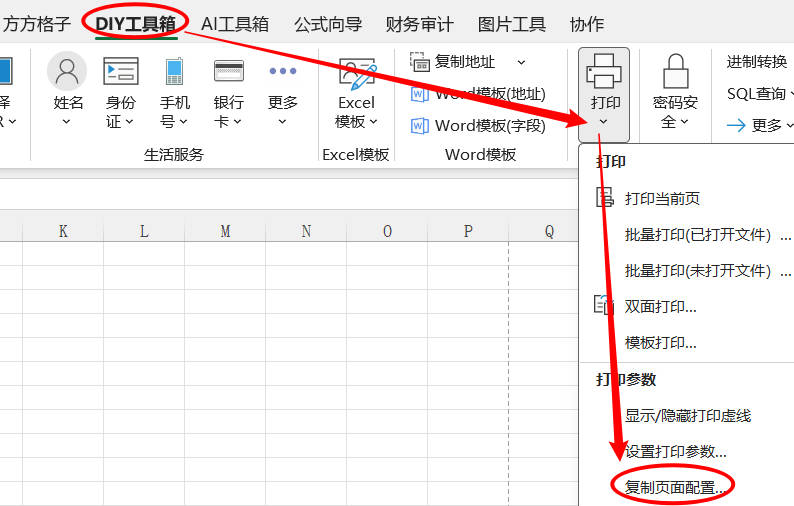Choose 打印当前页 menu item

point(662,199)
